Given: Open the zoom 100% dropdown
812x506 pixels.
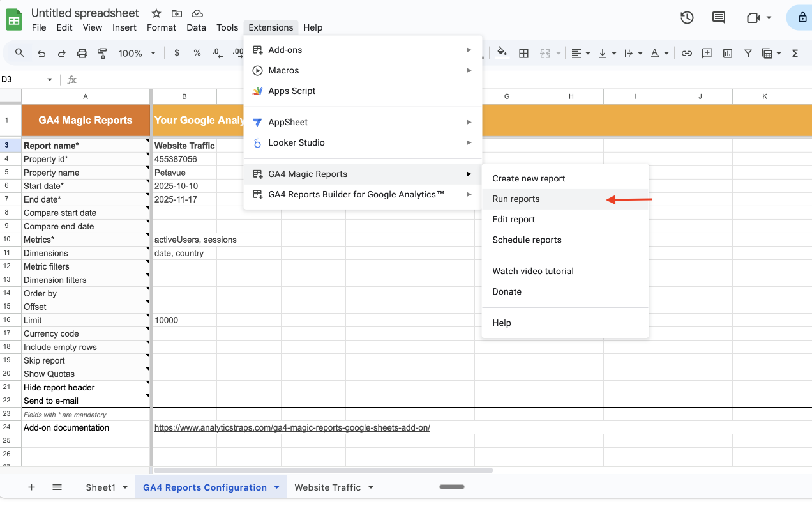Looking at the screenshot, I should [137, 54].
